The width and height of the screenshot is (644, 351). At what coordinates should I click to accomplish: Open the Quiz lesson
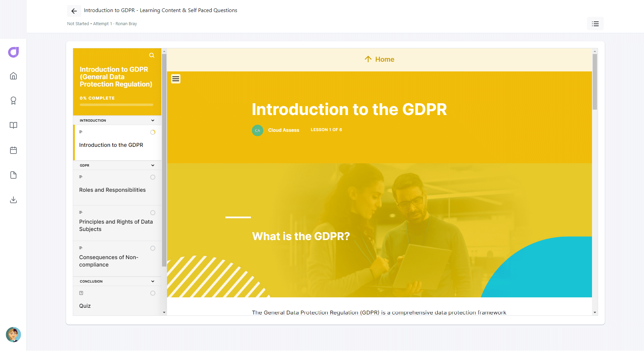coord(117,301)
